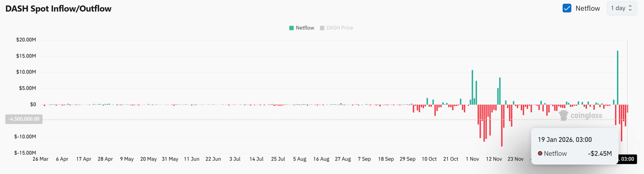Open the "1 day" interval dropdown
This screenshot has width=644, height=174.
[x=621, y=8]
